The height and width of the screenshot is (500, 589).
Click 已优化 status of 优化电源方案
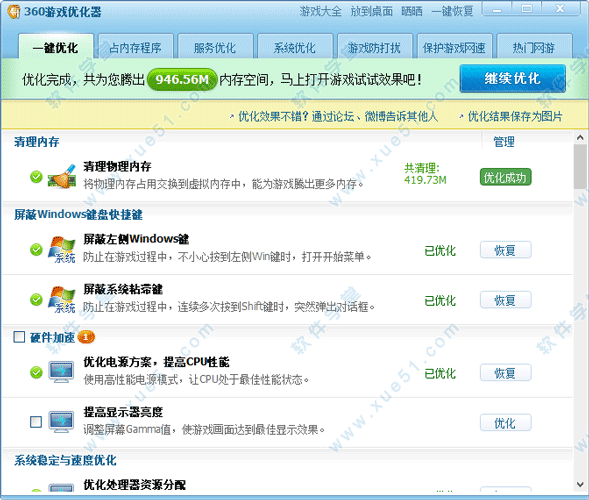440,373
